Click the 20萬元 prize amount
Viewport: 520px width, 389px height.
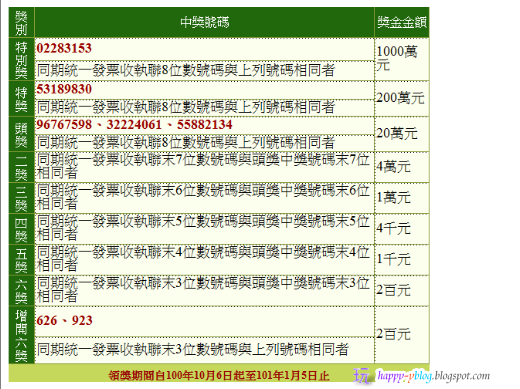[x=397, y=134]
